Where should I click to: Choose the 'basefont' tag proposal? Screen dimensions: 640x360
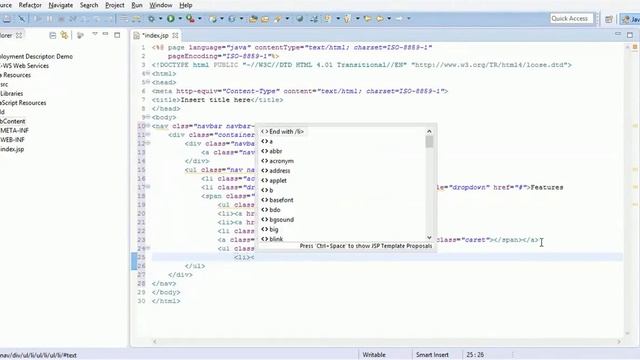277,200
